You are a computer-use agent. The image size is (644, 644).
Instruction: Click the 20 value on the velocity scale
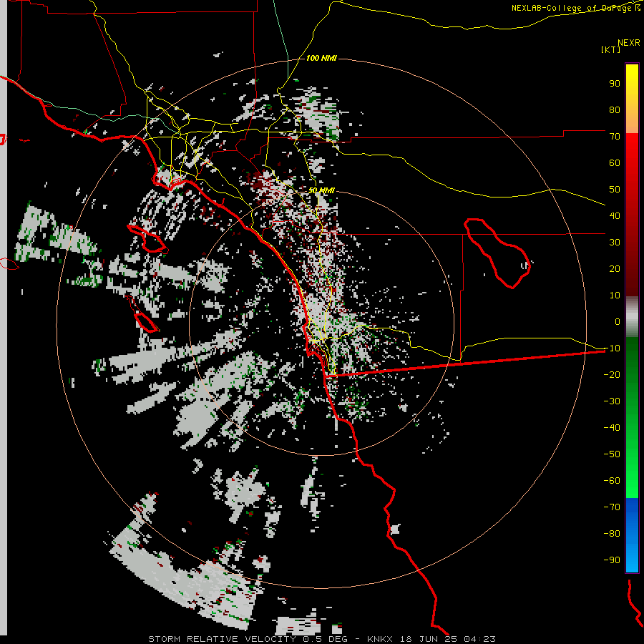[615, 269]
